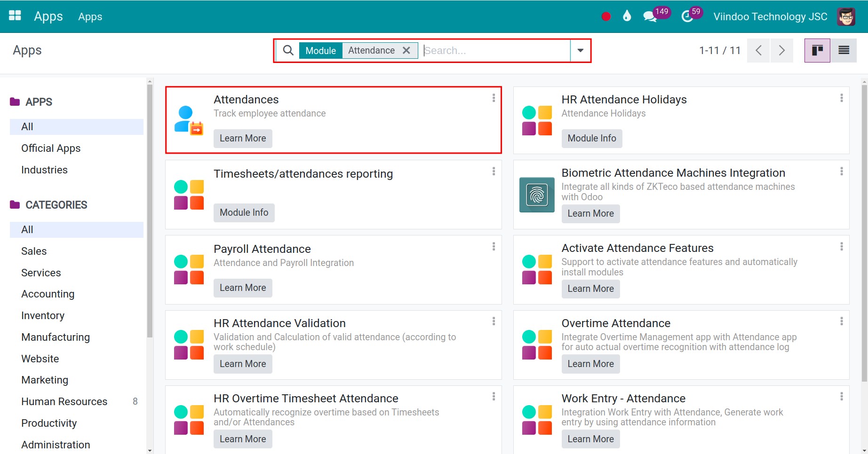Image resolution: width=868 pixels, height=454 pixels.
Task: Expand the search options dropdown arrow
Action: point(580,50)
